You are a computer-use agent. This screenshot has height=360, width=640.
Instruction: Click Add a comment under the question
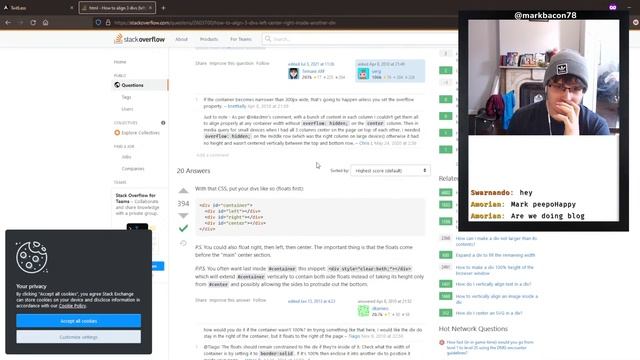coord(212,155)
